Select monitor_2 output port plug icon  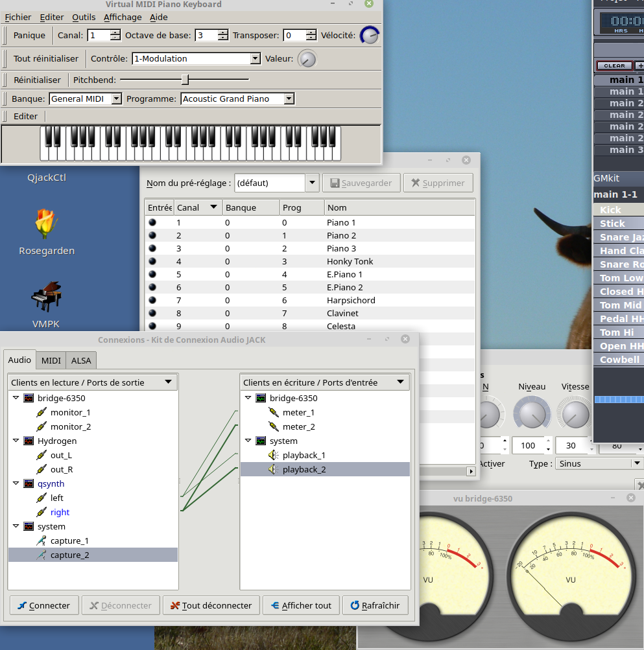(42, 426)
